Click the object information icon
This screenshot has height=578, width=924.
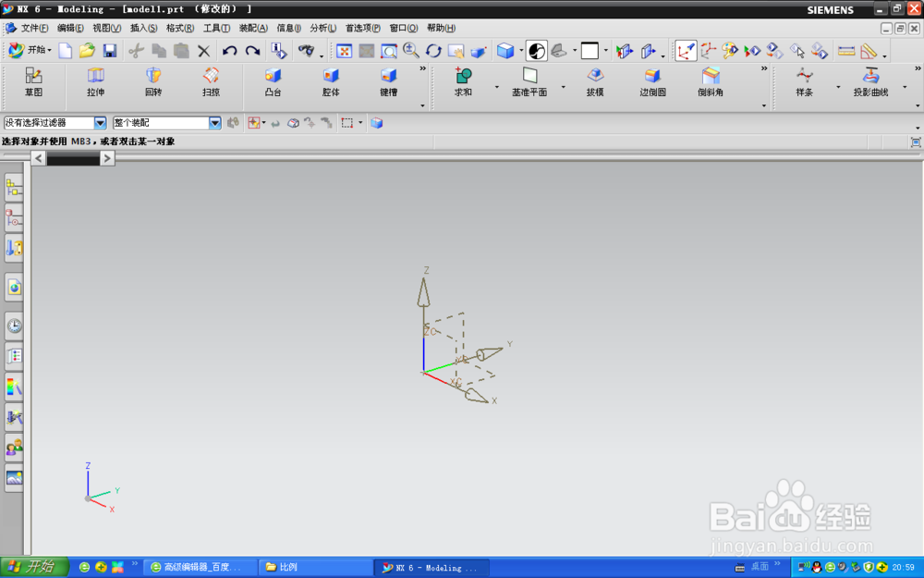(278, 51)
